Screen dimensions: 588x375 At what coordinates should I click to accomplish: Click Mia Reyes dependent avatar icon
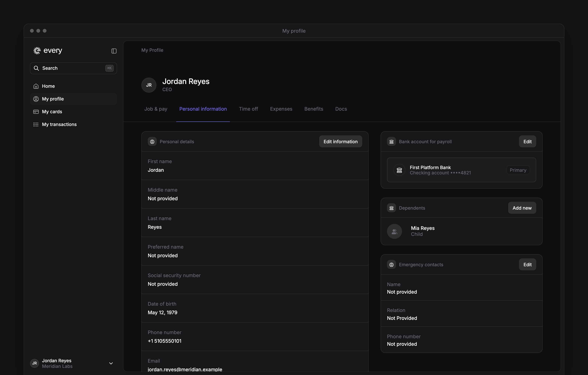pos(394,231)
